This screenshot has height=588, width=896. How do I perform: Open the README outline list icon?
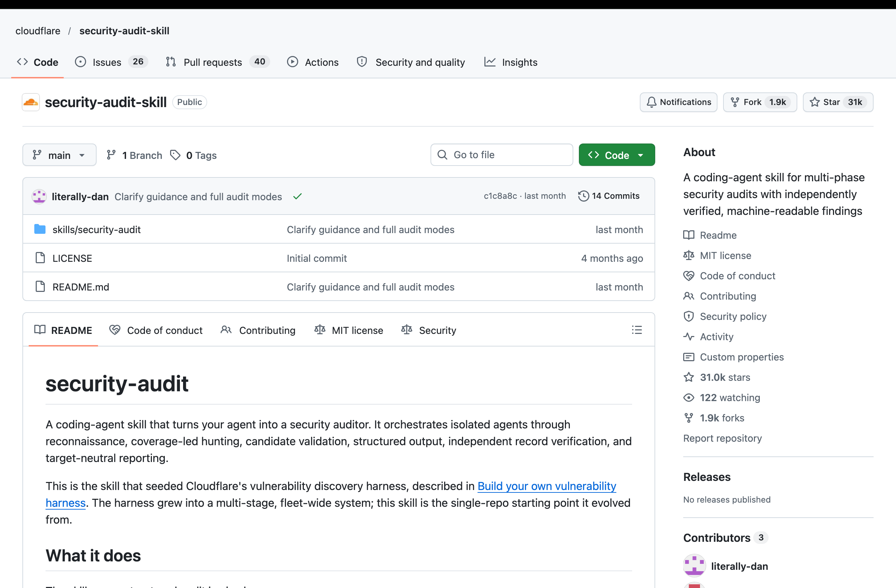[637, 330]
